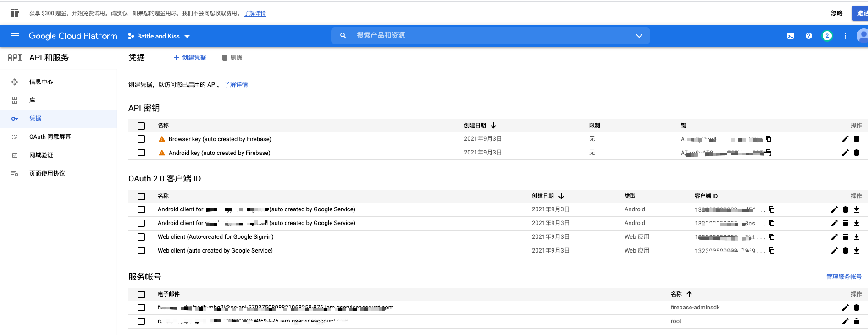Download the Web client Google Sign-in JSON
Image resolution: width=868 pixels, height=335 pixels.
857,237
